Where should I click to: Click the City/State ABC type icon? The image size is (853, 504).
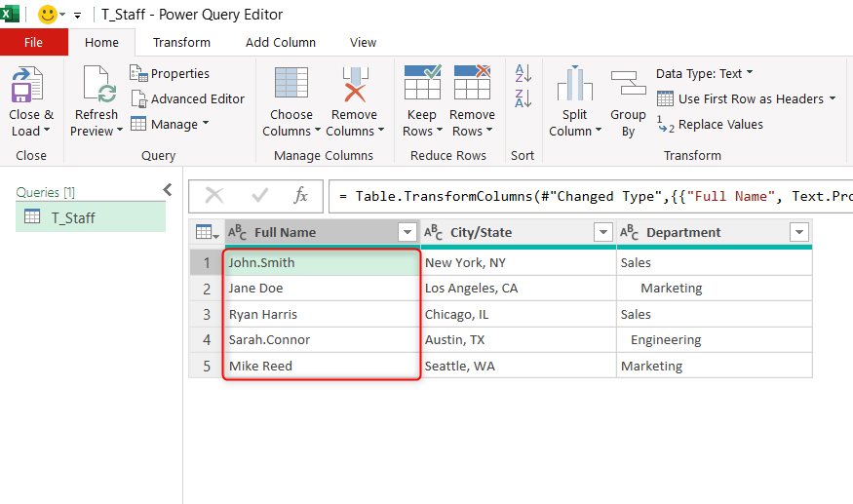click(x=433, y=232)
